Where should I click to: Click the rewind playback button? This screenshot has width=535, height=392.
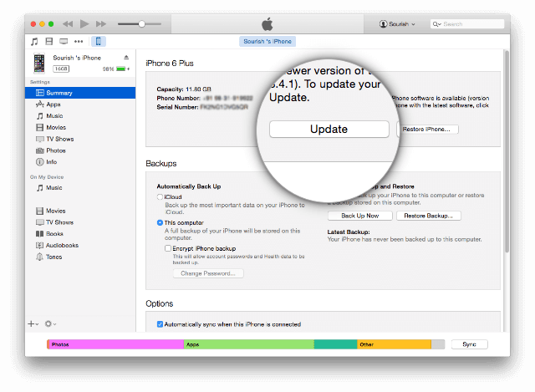68,24
